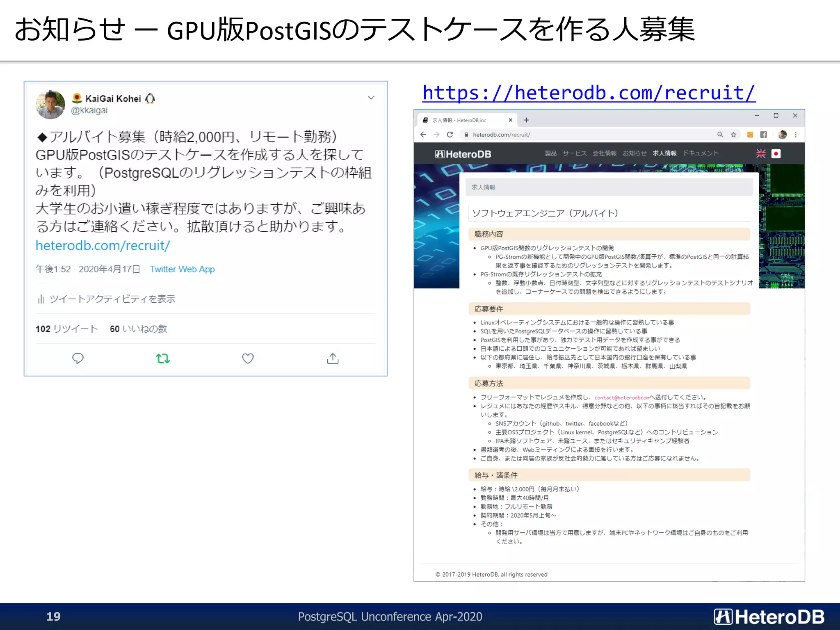Click the HeteroDB logo in slide footer

(x=769, y=616)
